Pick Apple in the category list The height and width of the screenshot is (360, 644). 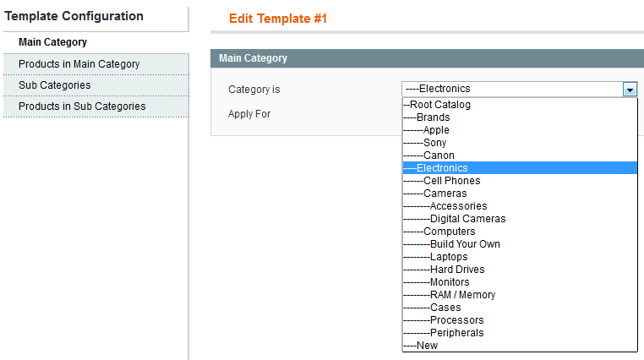[520, 130]
